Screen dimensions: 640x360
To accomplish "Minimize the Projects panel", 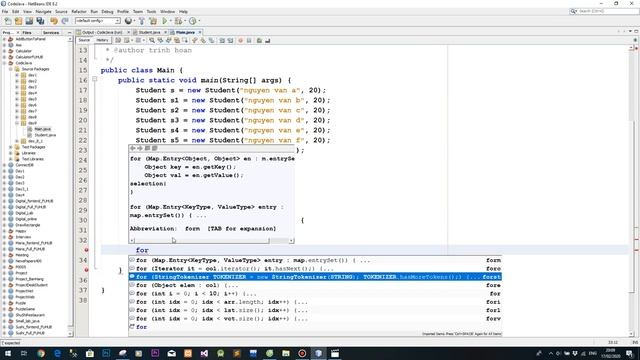I will click(x=69, y=32).
